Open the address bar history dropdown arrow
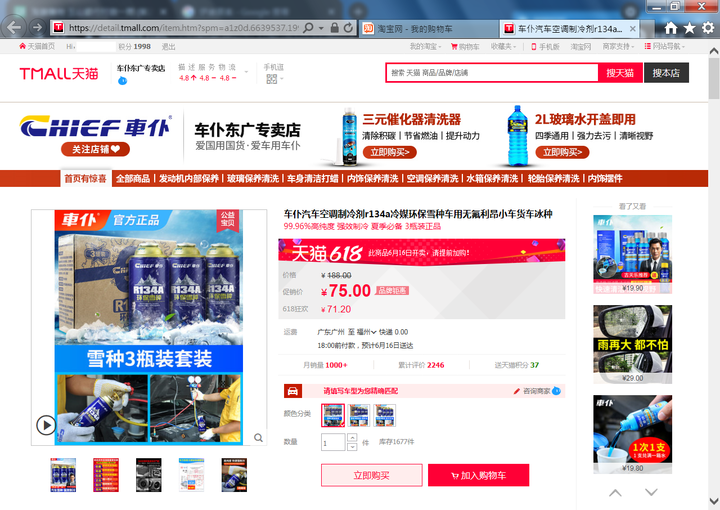 point(321,28)
